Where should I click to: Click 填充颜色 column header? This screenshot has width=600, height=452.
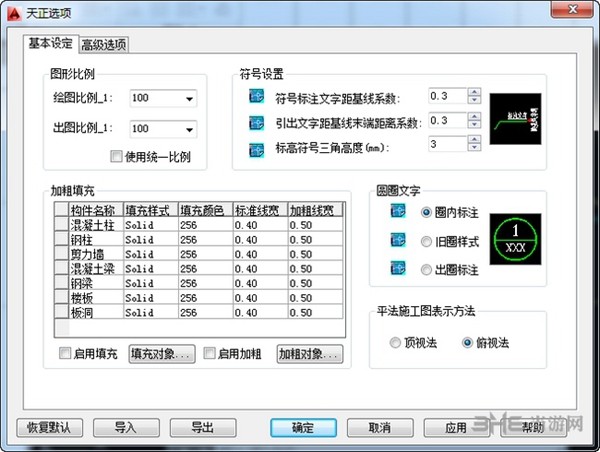pos(205,210)
